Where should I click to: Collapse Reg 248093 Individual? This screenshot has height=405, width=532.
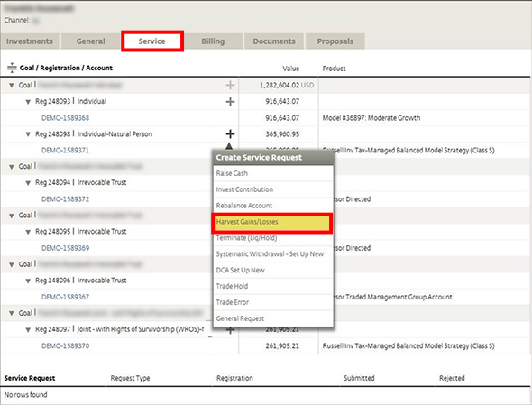point(28,102)
